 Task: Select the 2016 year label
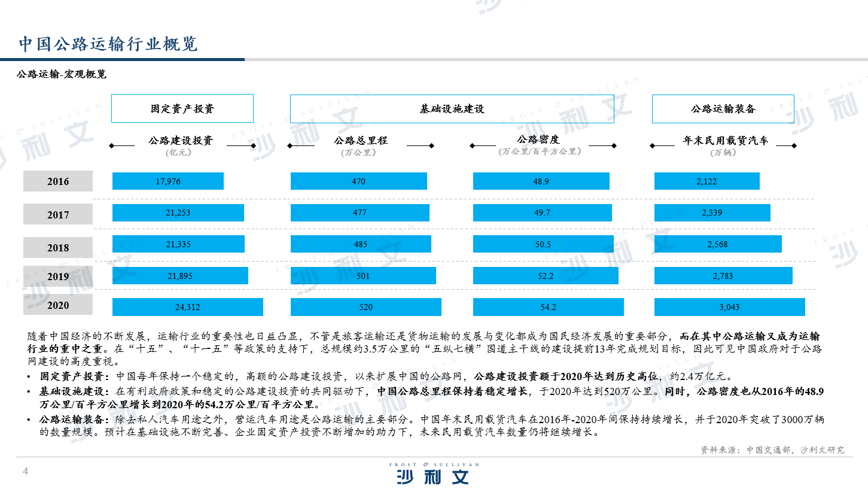[x=58, y=181]
